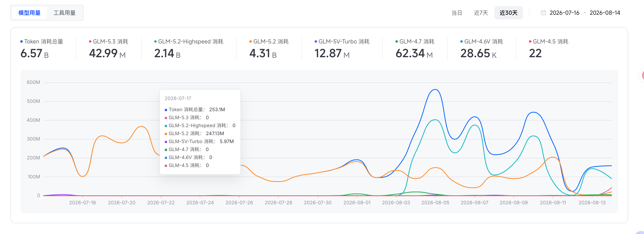Choose the 近30天 time range
This screenshot has height=234, width=644.
tap(508, 13)
